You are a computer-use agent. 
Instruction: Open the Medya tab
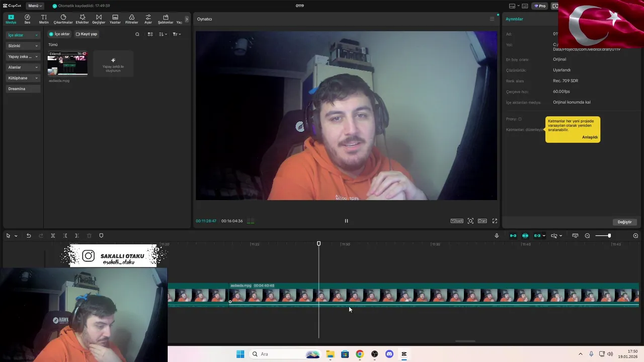pos(11,19)
